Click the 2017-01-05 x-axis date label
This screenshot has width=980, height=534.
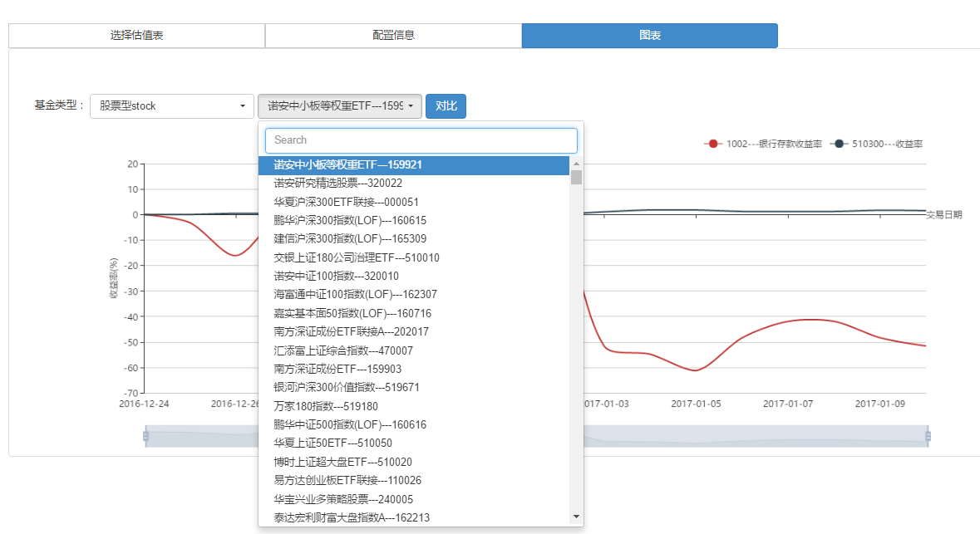click(x=696, y=404)
